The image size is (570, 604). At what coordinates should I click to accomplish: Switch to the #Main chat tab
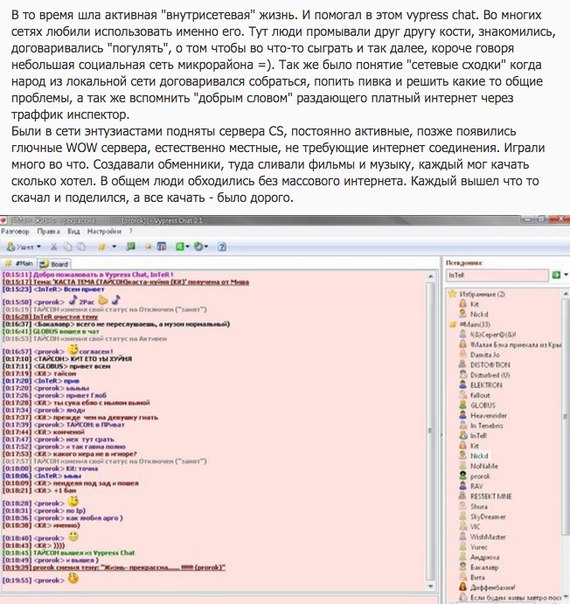(19, 263)
